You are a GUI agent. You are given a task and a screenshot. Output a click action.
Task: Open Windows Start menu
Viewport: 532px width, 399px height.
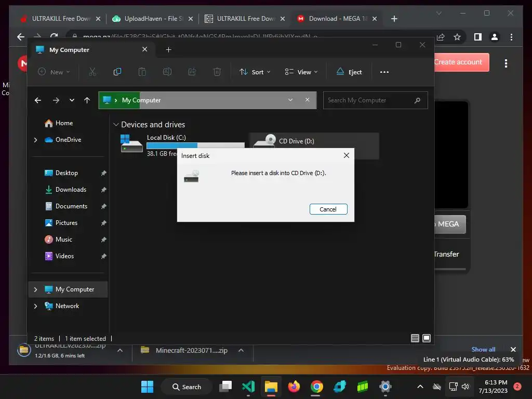(x=147, y=387)
